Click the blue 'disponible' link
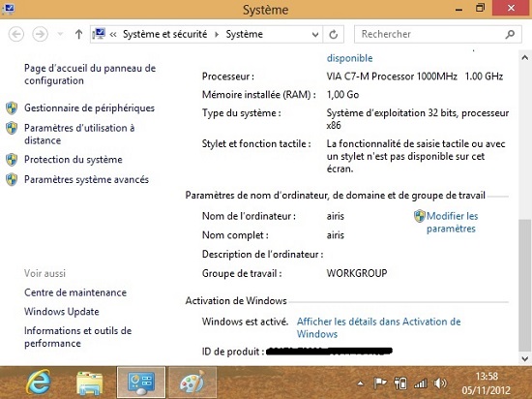This screenshot has width=532, height=399. coord(349,58)
